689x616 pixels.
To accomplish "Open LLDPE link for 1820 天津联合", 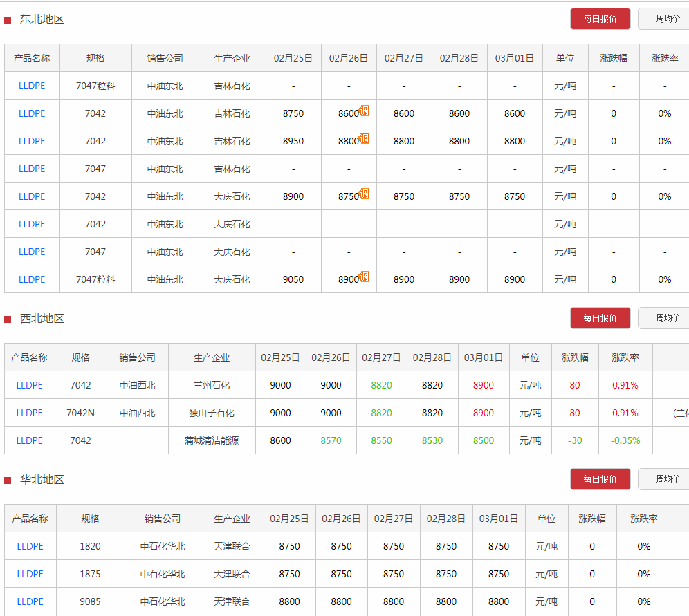I will (30, 547).
